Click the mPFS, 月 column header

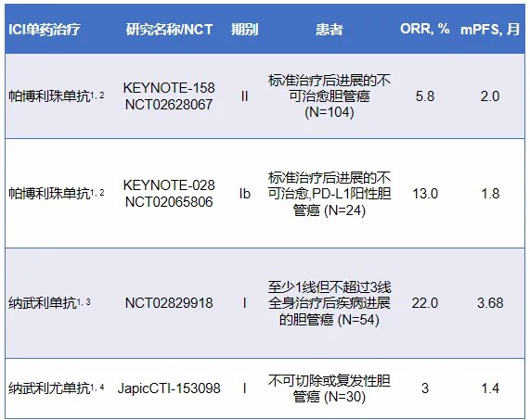490,30
